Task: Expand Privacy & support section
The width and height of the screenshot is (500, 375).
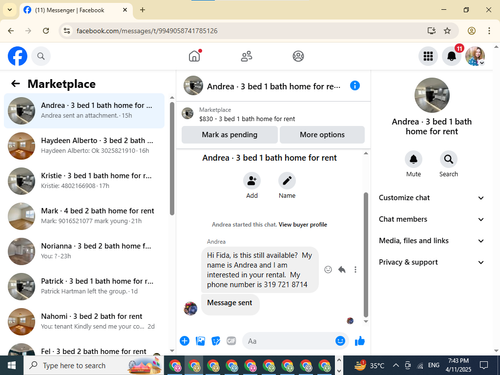Action: (431, 262)
